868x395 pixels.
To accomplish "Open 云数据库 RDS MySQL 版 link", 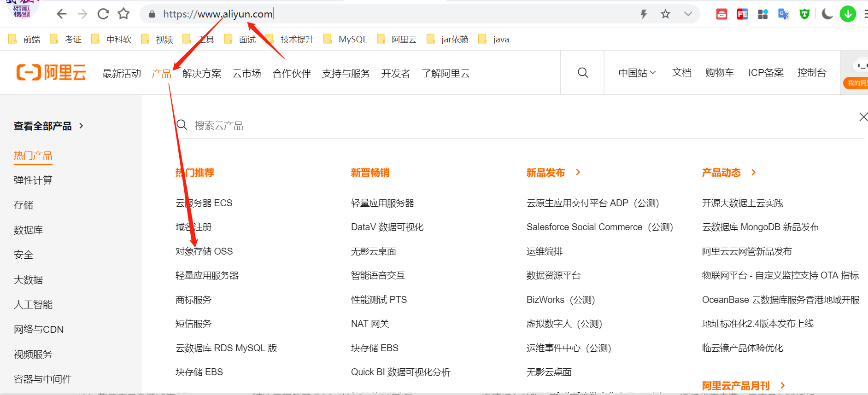I will [x=226, y=348].
